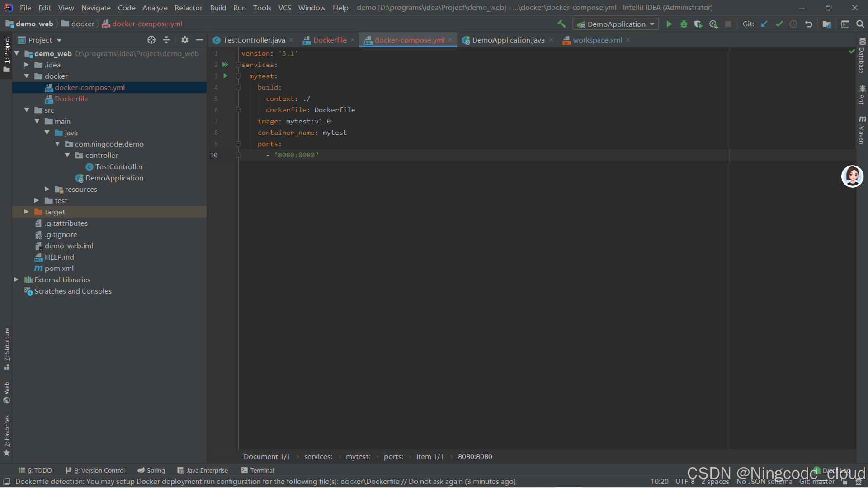Switch to the Dockerfile editor tab
The image size is (868, 488).
click(330, 40)
